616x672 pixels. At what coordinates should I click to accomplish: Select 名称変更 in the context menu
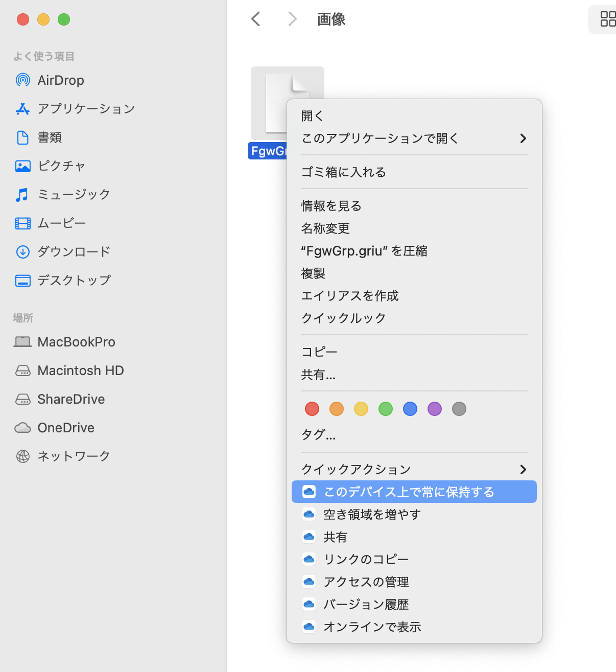click(x=325, y=228)
